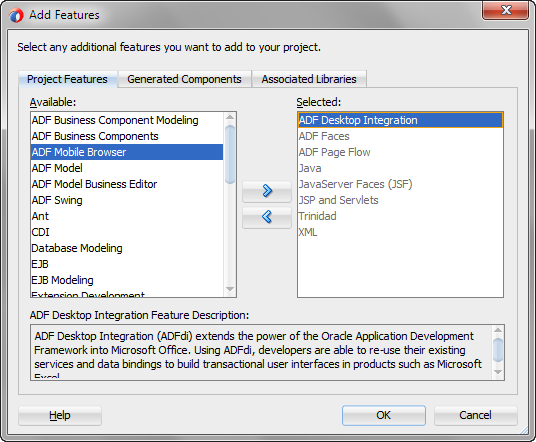Select ADF Swing in Available list
The image size is (536, 442).
point(127,200)
